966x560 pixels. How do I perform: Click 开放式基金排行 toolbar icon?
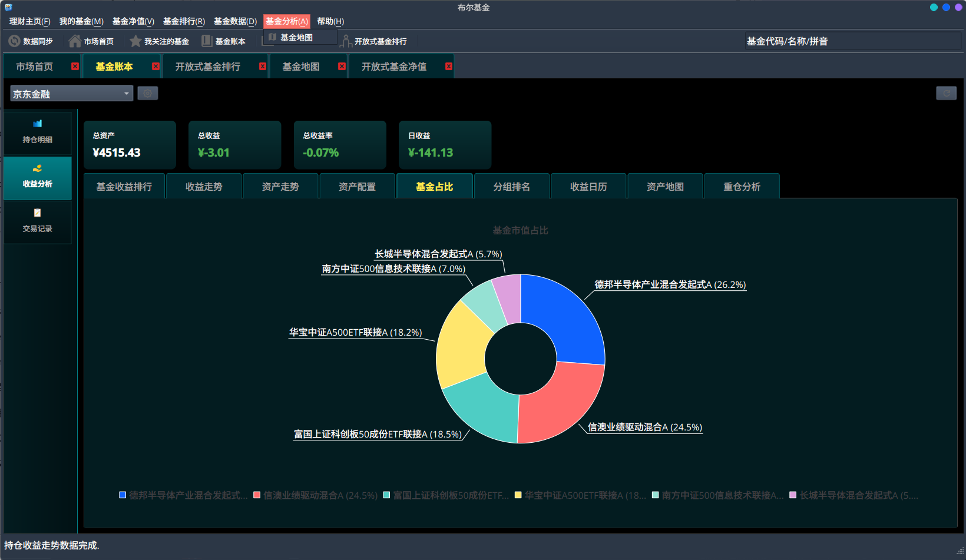pyautogui.click(x=346, y=41)
